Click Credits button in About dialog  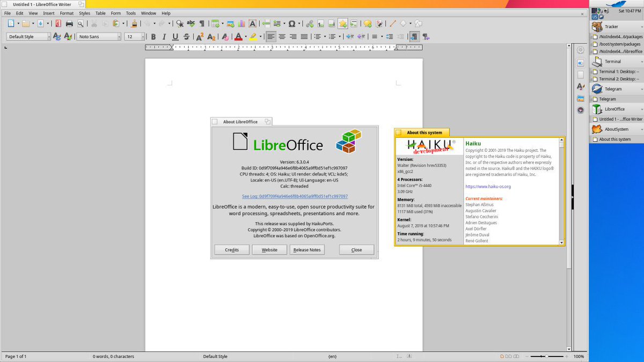(x=232, y=249)
